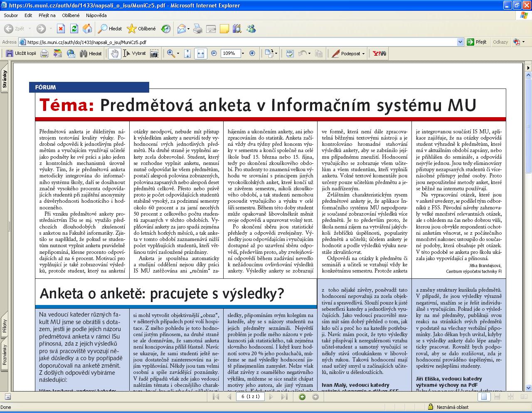Viewport: 532px width, 413px height.
Task: Open the zoom percentage dropdown
Action: tap(243, 53)
